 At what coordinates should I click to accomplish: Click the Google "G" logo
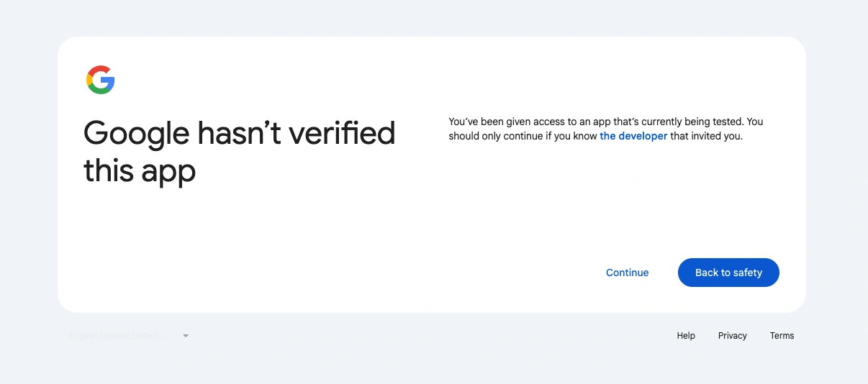(101, 80)
